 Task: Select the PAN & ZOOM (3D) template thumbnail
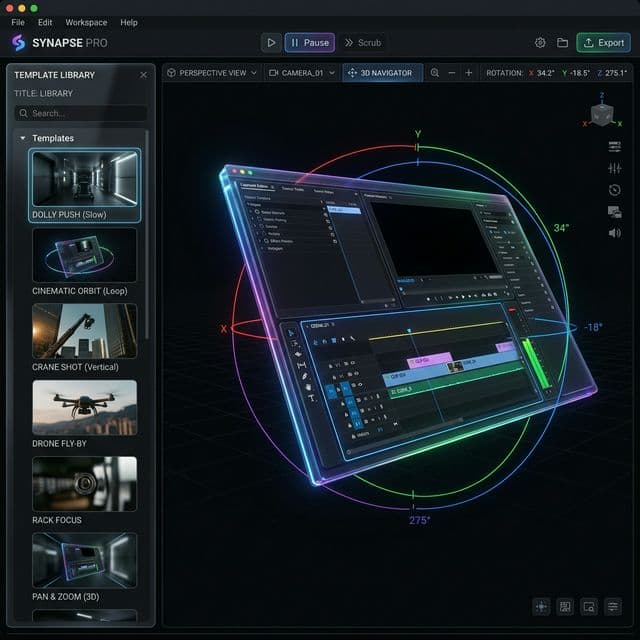coord(84,560)
